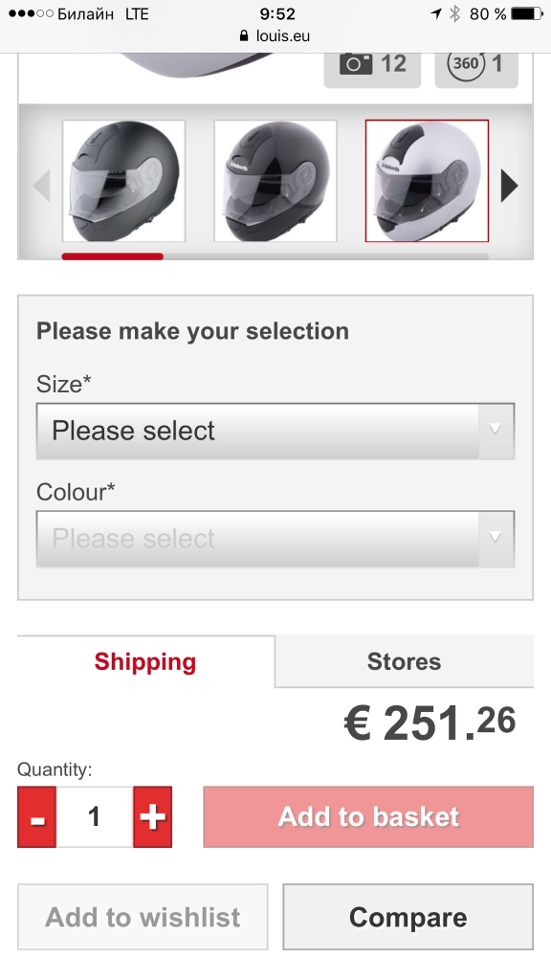Tap the Bluetooth status icon
Image resolution: width=551 pixels, height=980 pixels.
[455, 13]
